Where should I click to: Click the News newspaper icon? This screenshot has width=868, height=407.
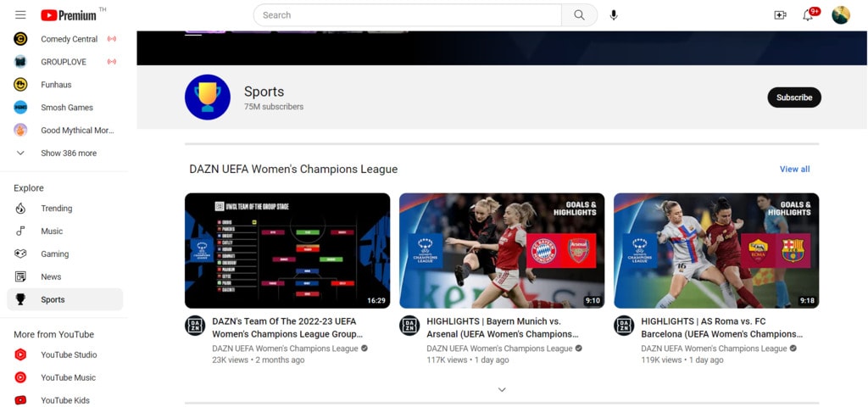(x=20, y=276)
